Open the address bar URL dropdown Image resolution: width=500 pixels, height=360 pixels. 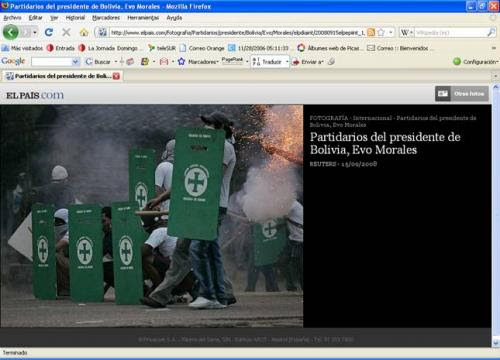(x=391, y=32)
